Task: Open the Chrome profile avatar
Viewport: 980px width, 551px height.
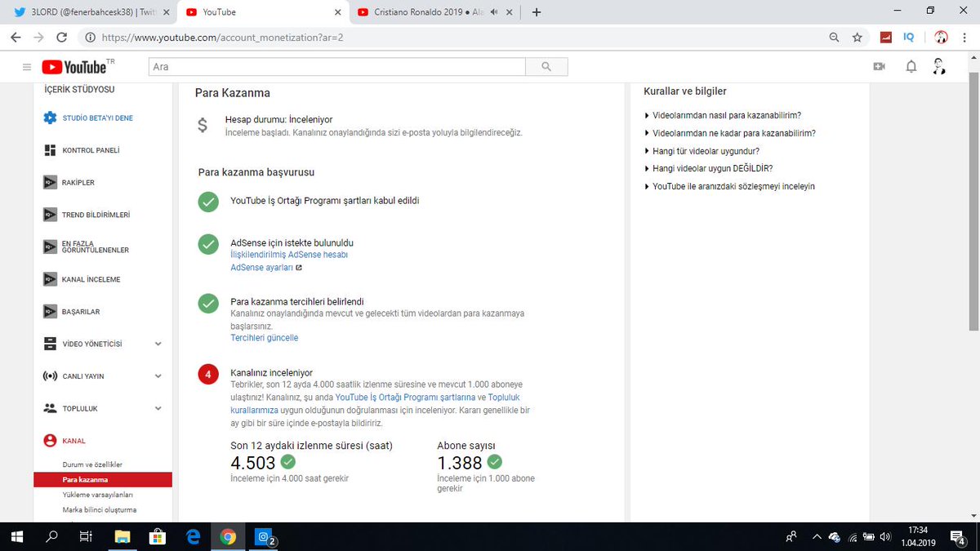Action: click(941, 38)
